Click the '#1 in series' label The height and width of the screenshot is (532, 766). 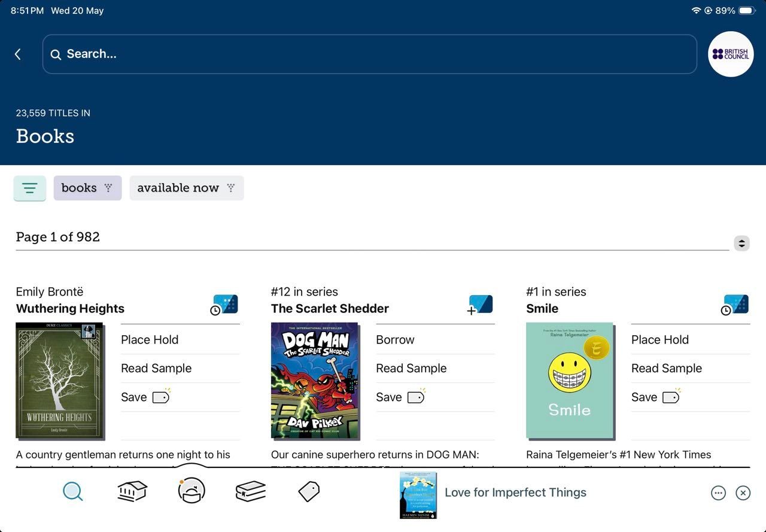coord(556,292)
